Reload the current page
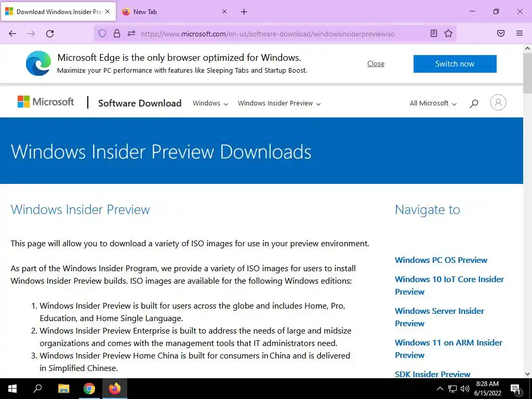Screen dimensions: 532x399 50,34
